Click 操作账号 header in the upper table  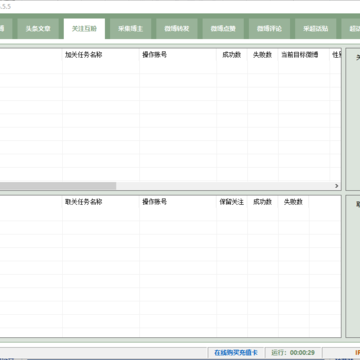pyautogui.click(x=178, y=55)
